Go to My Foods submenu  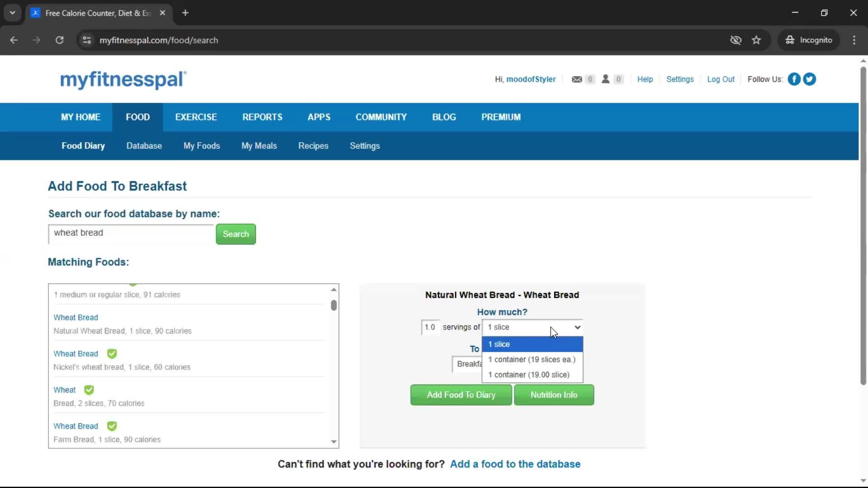click(x=202, y=146)
